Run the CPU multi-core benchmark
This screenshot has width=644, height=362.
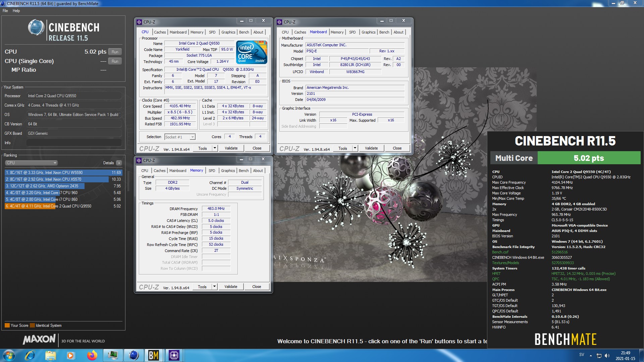pos(115,52)
